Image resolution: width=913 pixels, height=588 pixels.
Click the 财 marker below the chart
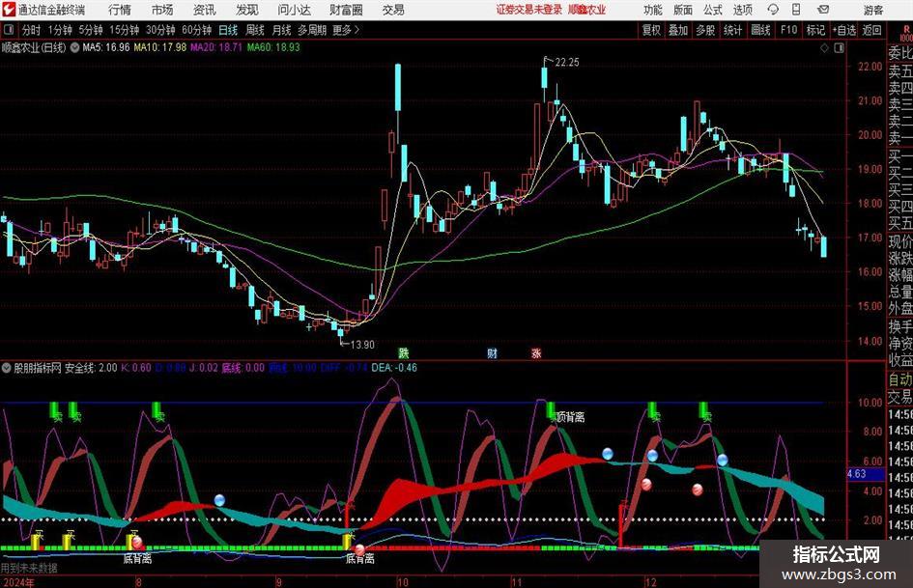[x=492, y=352]
